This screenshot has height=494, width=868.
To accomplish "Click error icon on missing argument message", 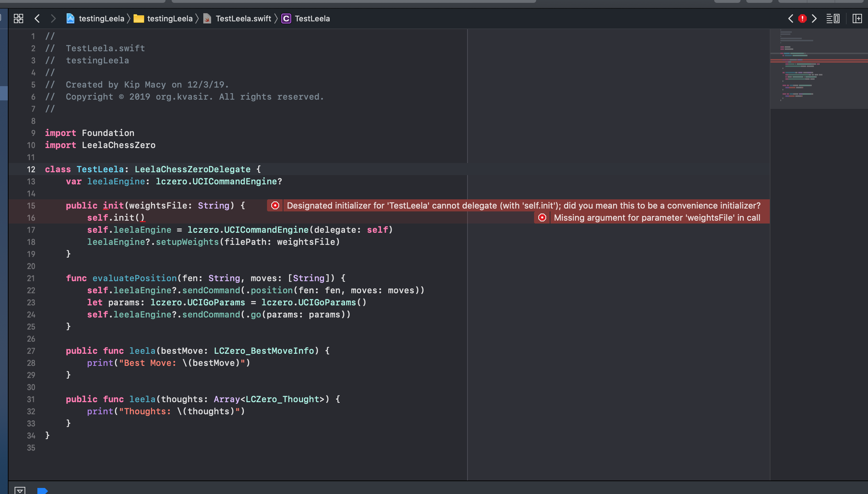I will 542,218.
